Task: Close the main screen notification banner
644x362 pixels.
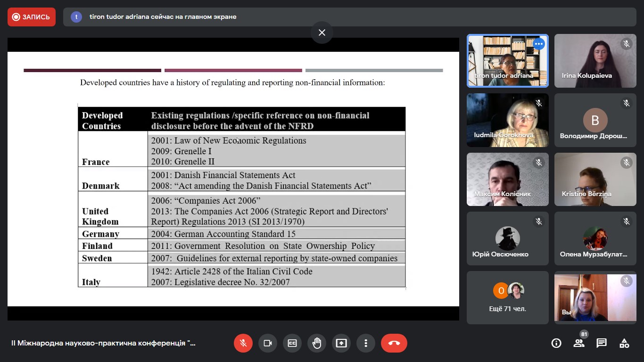Action: pyautogui.click(x=322, y=33)
